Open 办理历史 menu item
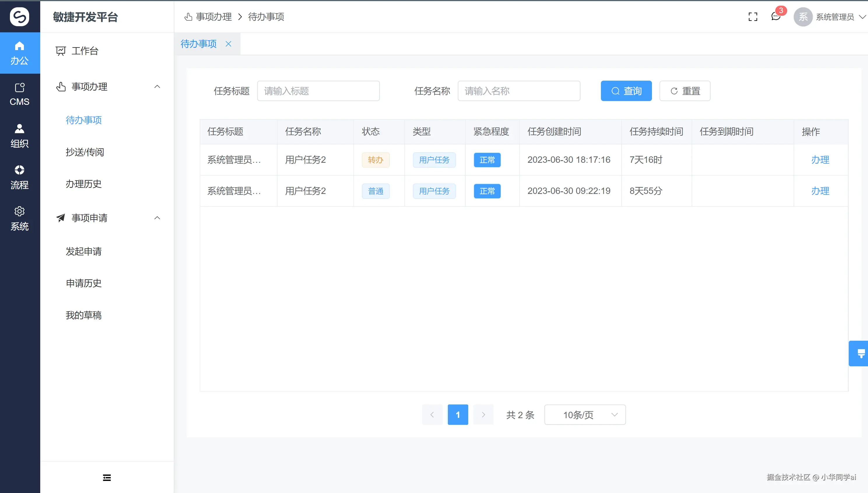The image size is (868, 493). pos(84,184)
